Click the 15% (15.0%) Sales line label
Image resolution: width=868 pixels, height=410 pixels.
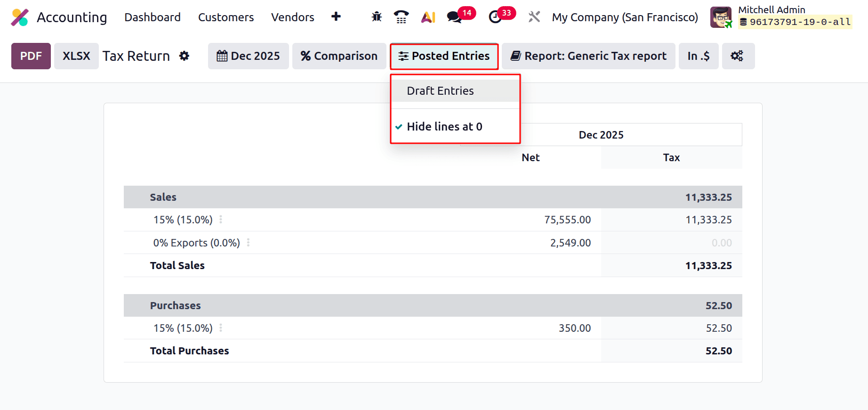[183, 220]
